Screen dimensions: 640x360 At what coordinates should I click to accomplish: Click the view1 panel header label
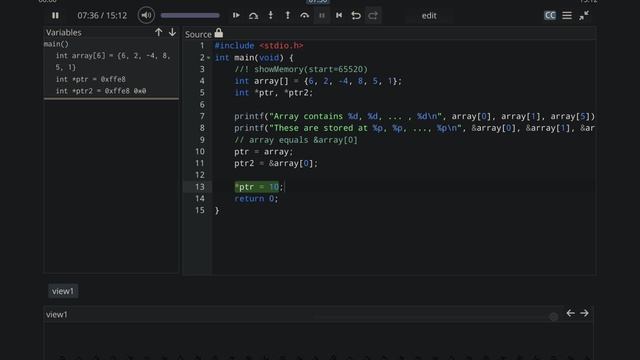(x=57, y=314)
